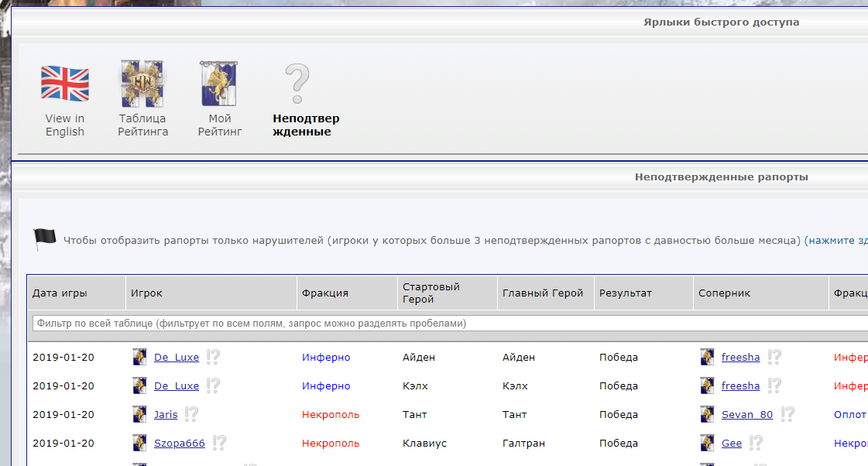
Task: Open Таблица Рейтинга banner icon
Action: pos(142,84)
